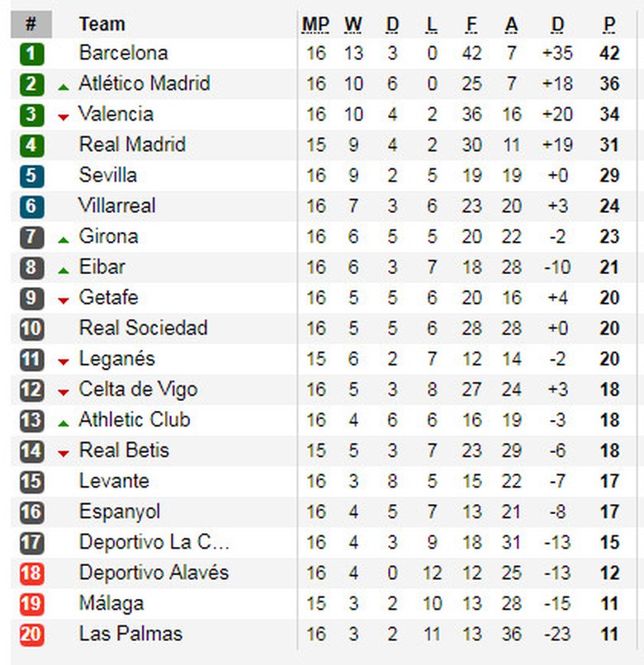
Task: Sort by F goals-for column header
Action: (x=471, y=25)
